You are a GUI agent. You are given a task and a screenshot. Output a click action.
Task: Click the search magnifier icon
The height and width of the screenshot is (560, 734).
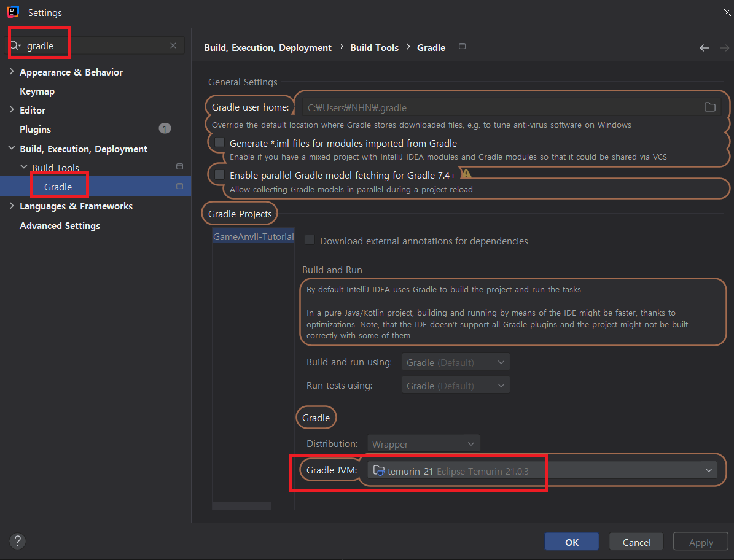pos(15,46)
